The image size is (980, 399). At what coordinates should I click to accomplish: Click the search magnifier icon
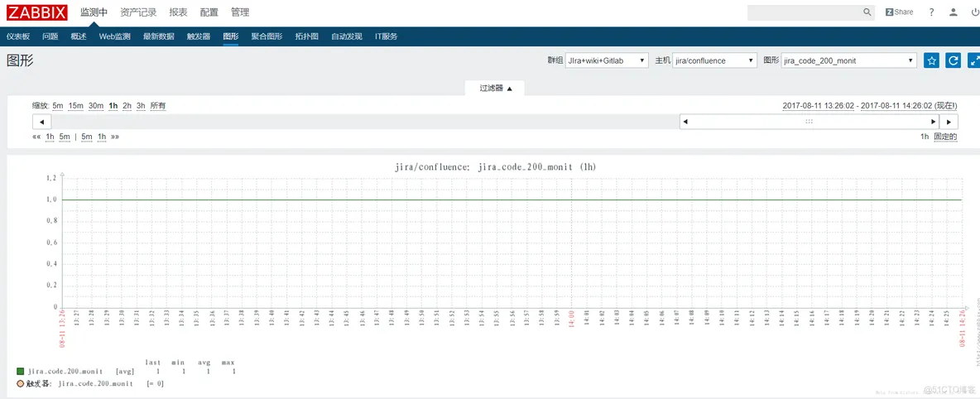(x=867, y=12)
